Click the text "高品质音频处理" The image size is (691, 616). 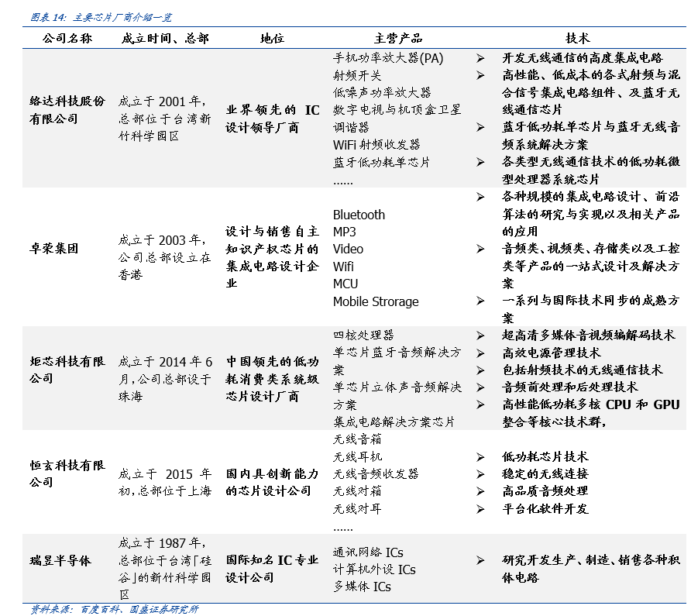click(x=545, y=491)
